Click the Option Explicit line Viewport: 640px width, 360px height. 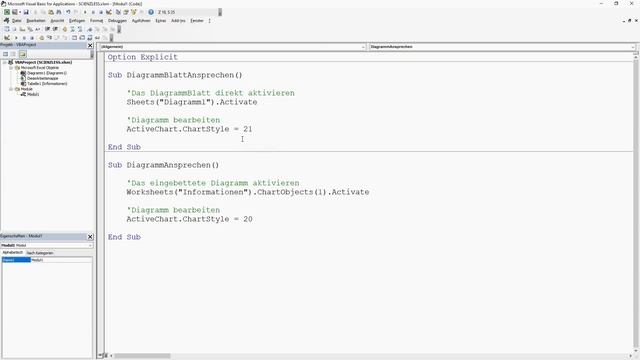pos(142,57)
